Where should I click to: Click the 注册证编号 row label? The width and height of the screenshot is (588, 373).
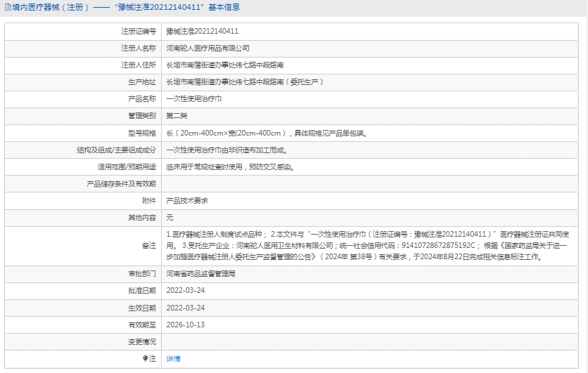point(139,32)
